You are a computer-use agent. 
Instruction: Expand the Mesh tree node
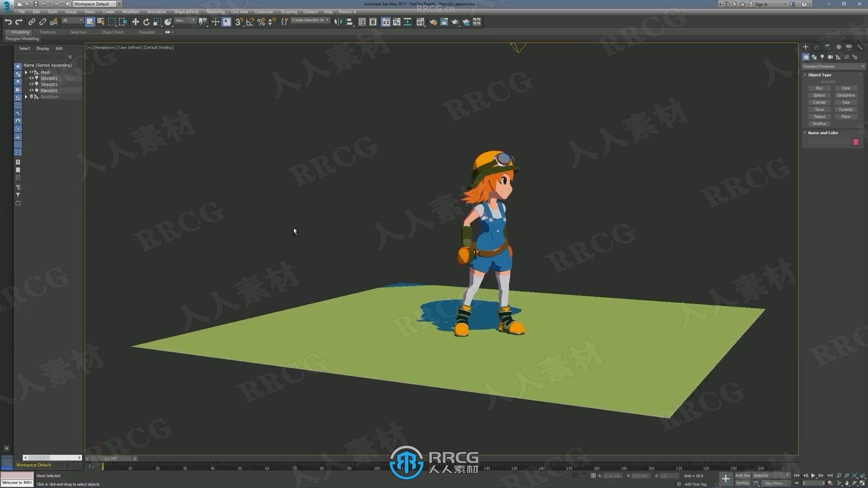point(26,72)
